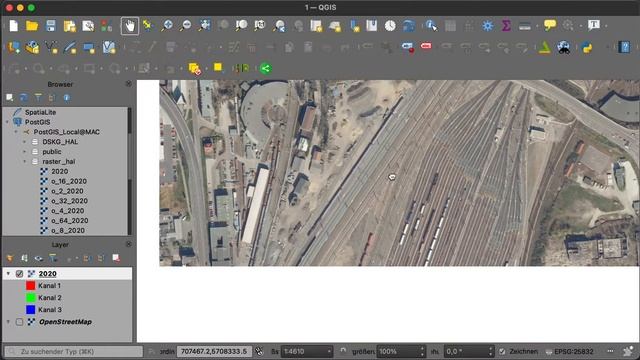640x360 pixels.
Task: Click the Browser filter funnel icon
Action: click(38, 98)
